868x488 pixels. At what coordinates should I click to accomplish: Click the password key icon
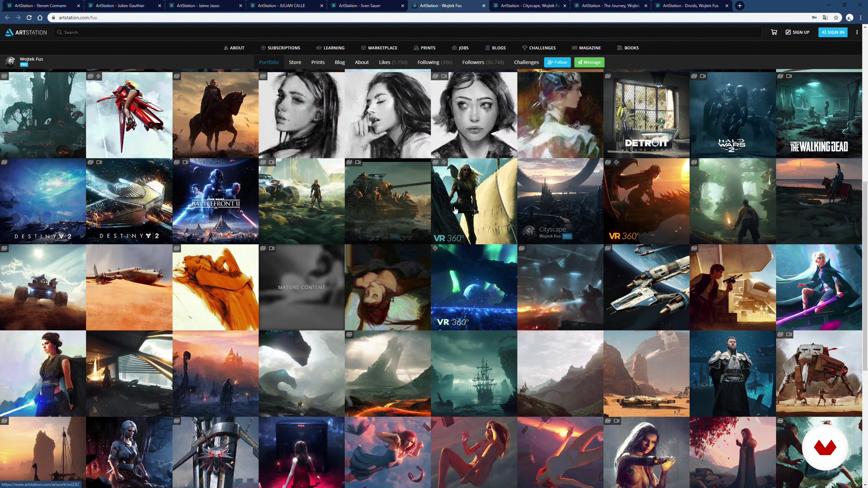tap(814, 18)
